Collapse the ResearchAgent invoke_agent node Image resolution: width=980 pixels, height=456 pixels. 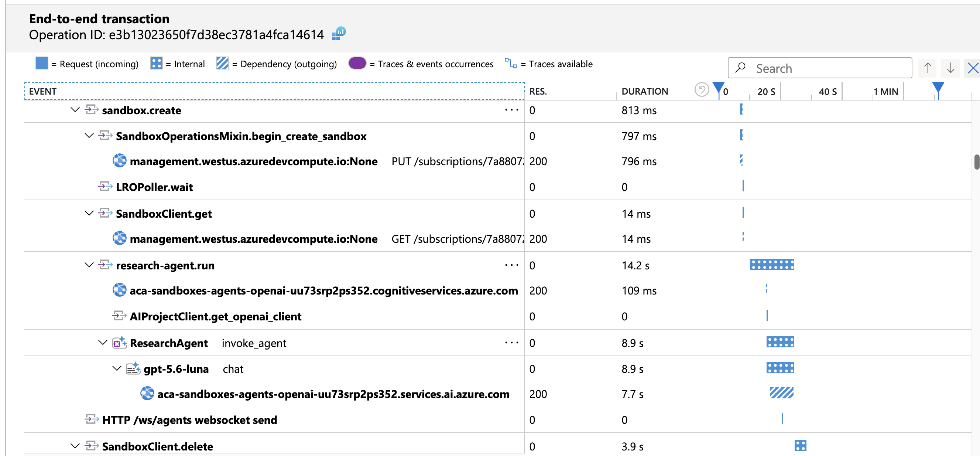click(x=103, y=343)
